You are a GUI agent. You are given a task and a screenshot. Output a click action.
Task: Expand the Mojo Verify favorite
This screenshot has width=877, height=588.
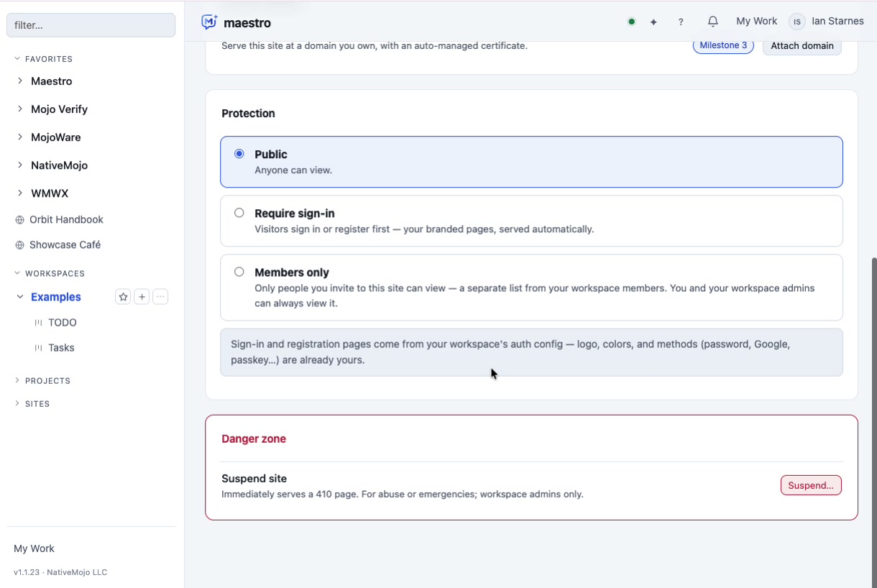(20, 109)
